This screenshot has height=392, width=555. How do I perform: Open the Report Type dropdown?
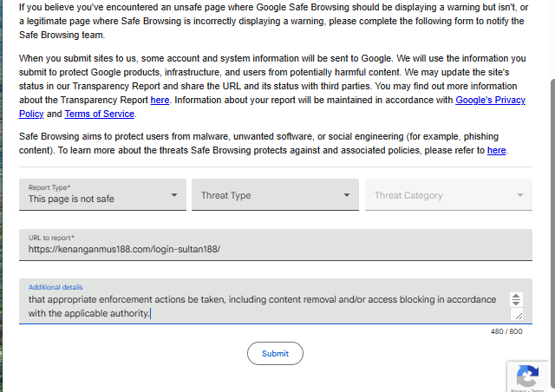coord(102,195)
